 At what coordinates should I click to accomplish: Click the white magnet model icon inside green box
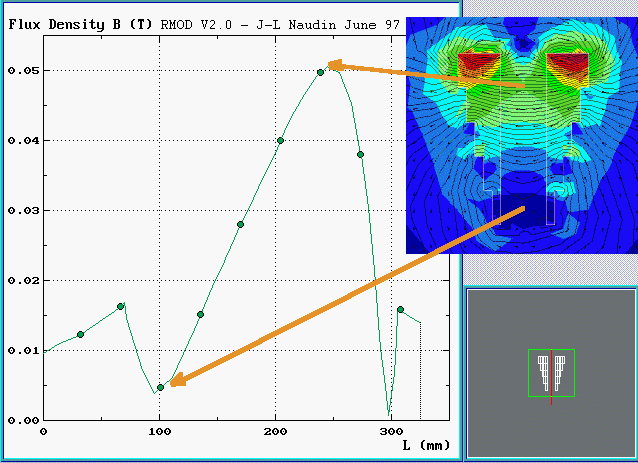point(552,372)
